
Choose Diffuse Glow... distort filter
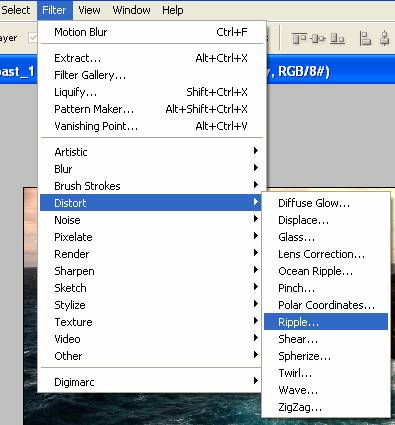326,203
